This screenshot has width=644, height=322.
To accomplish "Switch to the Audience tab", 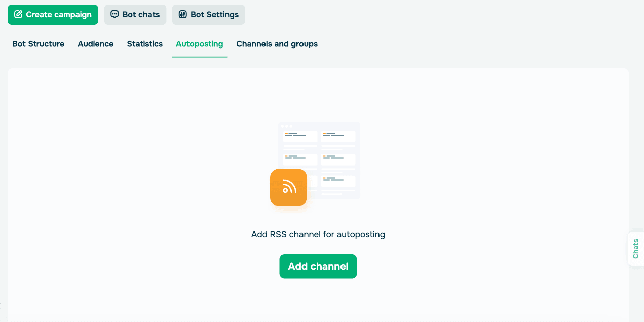I will click(x=96, y=44).
